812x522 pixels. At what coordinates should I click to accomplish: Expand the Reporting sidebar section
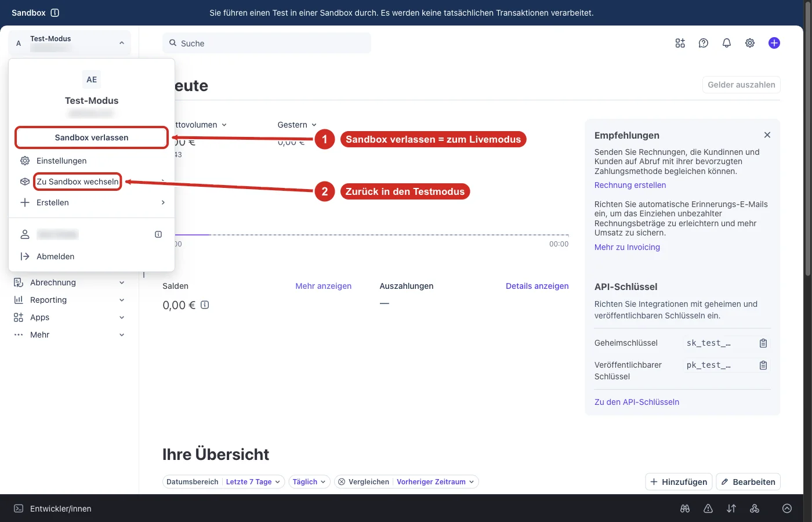tap(70, 300)
